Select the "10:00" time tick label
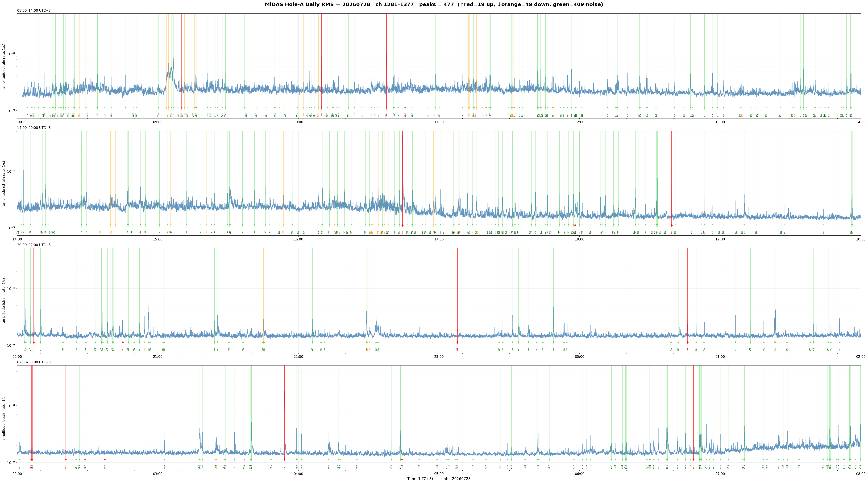 pyautogui.click(x=298, y=122)
